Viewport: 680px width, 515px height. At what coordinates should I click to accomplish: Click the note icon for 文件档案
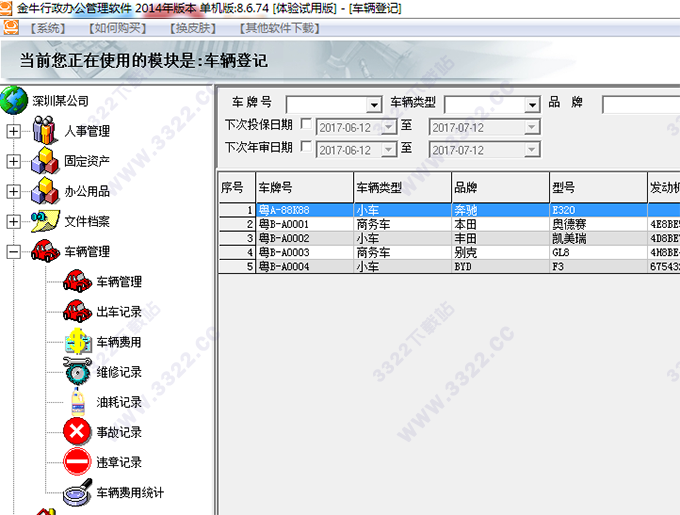coord(45,221)
